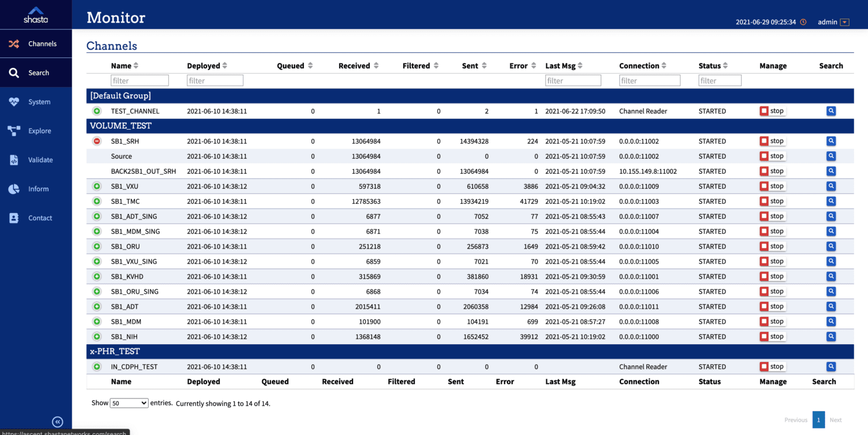
Task: Stop the SB1_ADT channel
Action: click(772, 306)
